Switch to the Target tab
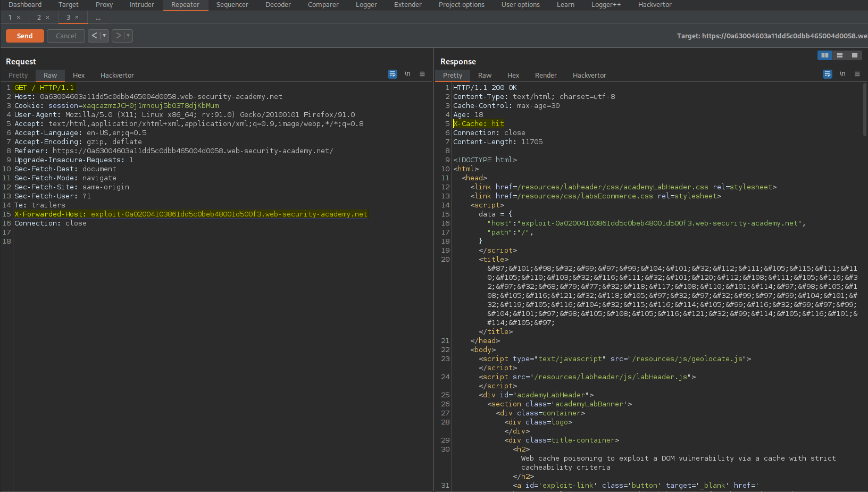The image size is (868, 492). [69, 5]
